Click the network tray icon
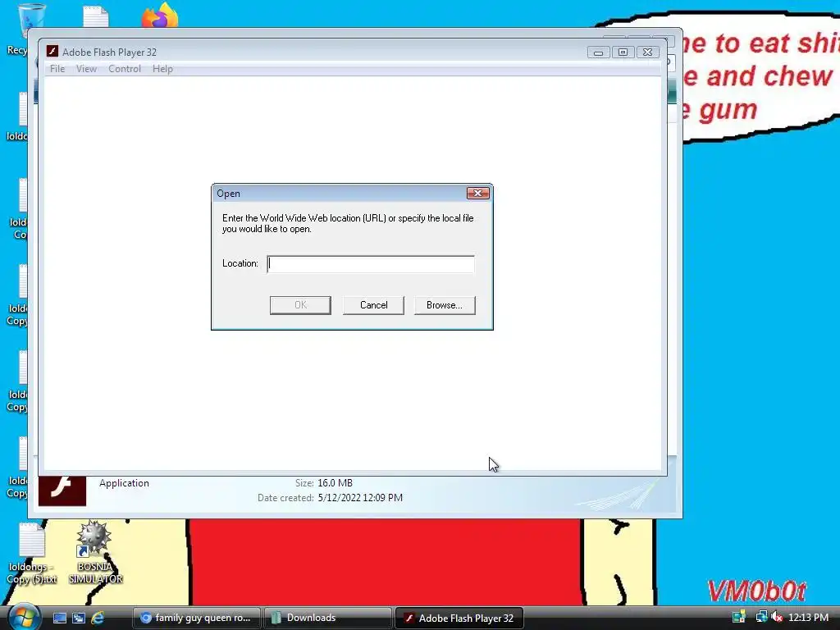This screenshot has height=630, width=840. click(761, 617)
